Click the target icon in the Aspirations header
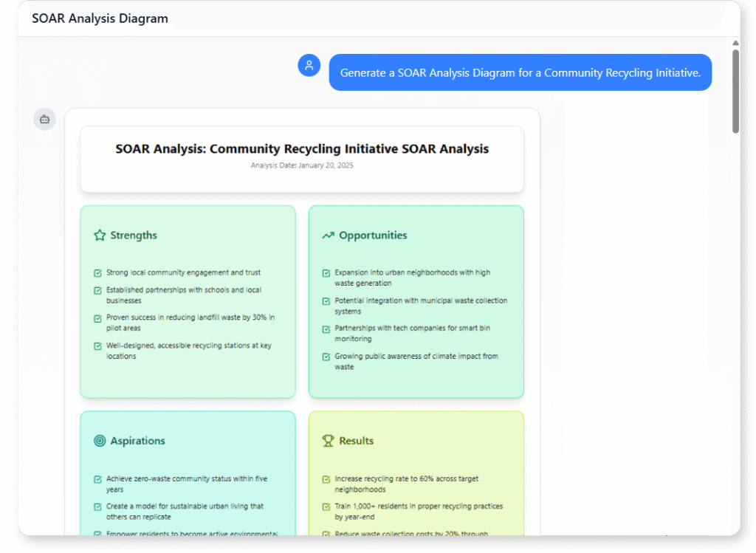756x553 pixels. click(99, 440)
